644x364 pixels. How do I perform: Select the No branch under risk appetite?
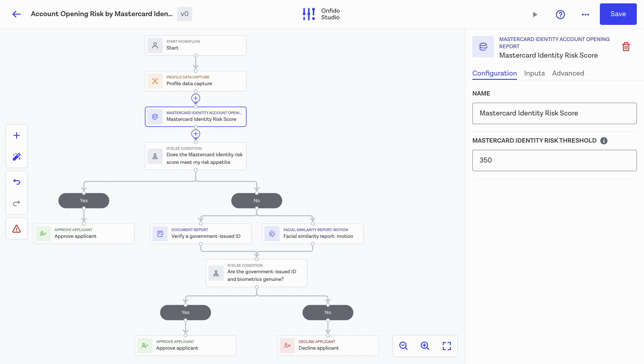257,201
